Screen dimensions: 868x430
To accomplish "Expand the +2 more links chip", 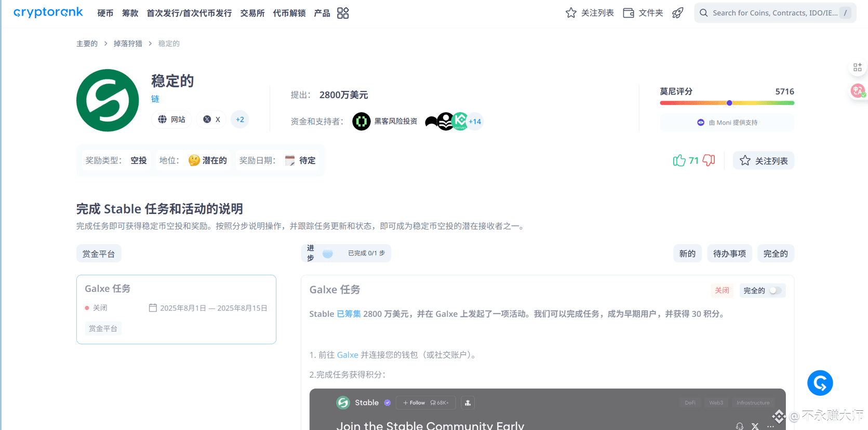I will [240, 119].
